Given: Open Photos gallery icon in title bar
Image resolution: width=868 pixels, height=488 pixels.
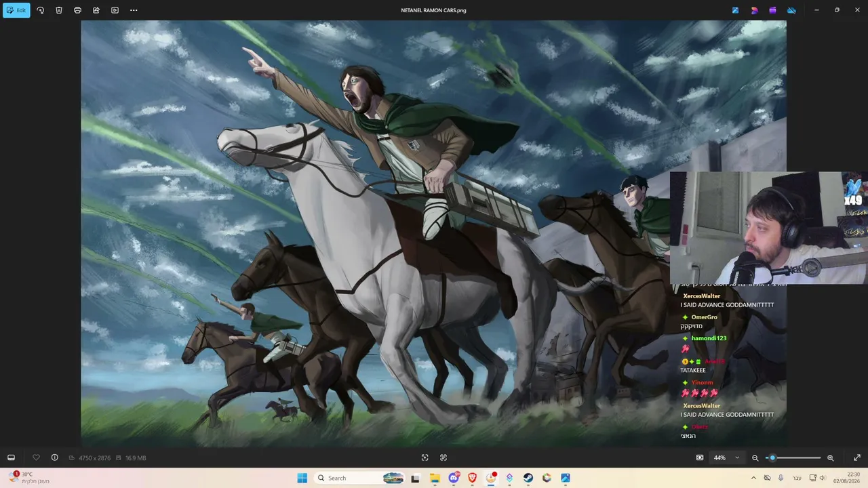Looking at the screenshot, I should [736, 10].
